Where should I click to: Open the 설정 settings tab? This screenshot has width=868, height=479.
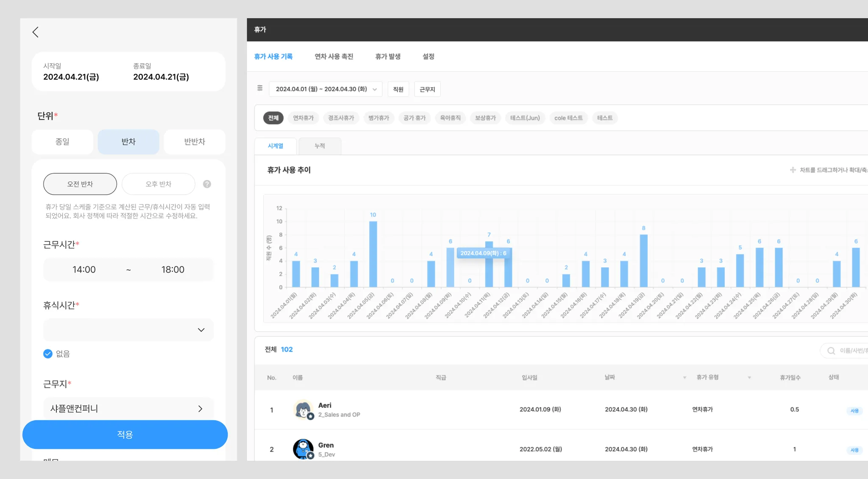[x=428, y=56]
